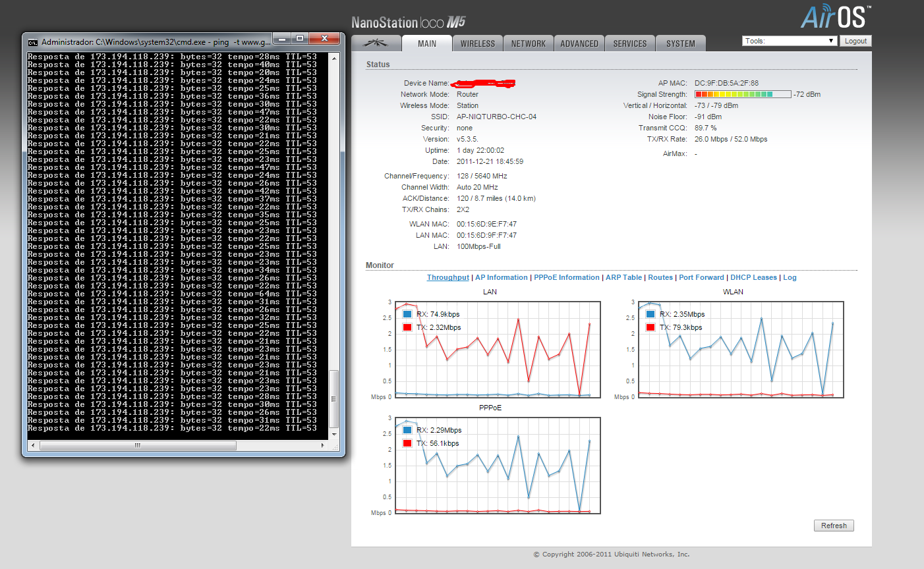Image resolution: width=924 pixels, height=569 pixels.
Task: View the DHCP Leases link
Action: click(x=753, y=278)
